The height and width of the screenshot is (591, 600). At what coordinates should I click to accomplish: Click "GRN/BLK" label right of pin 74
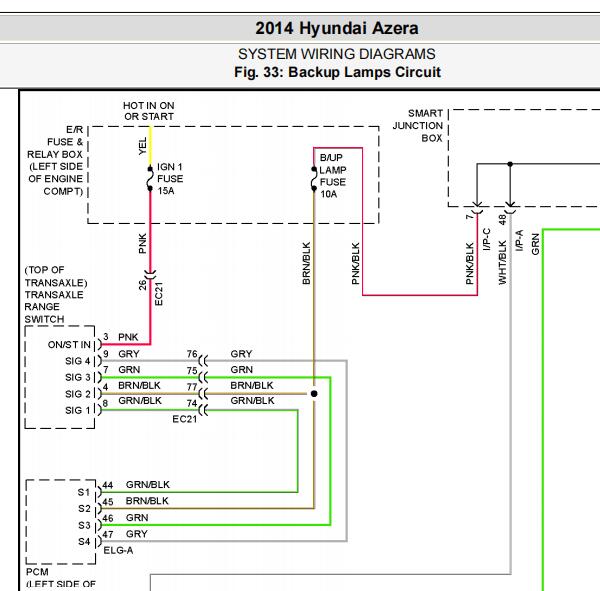click(252, 400)
